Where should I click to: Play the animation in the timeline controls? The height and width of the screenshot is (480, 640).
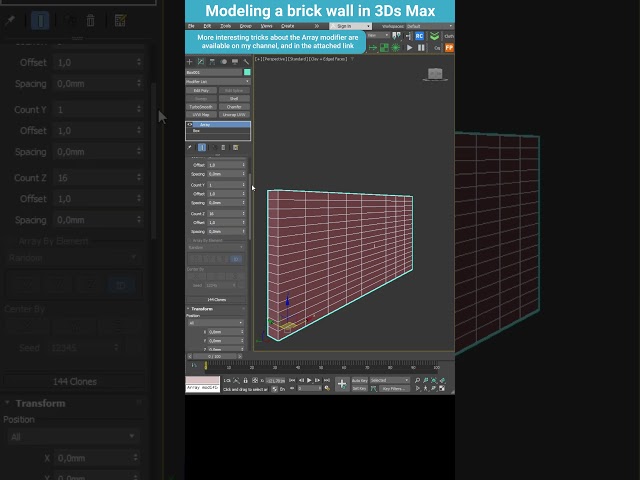pos(309,380)
